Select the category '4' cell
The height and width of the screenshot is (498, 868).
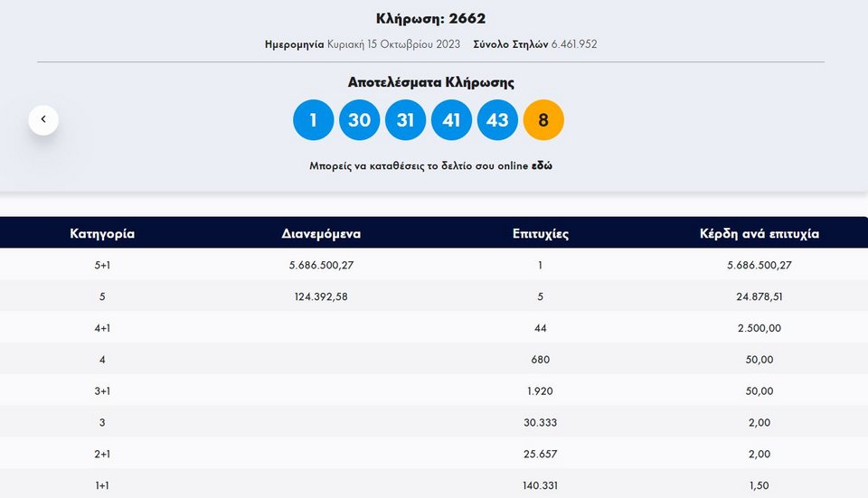102,360
